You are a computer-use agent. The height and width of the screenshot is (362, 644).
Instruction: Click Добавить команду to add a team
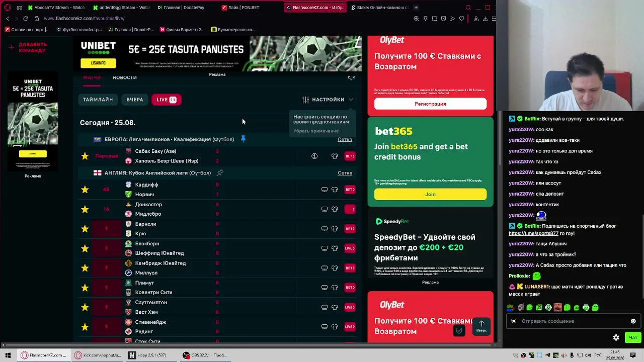point(29,48)
